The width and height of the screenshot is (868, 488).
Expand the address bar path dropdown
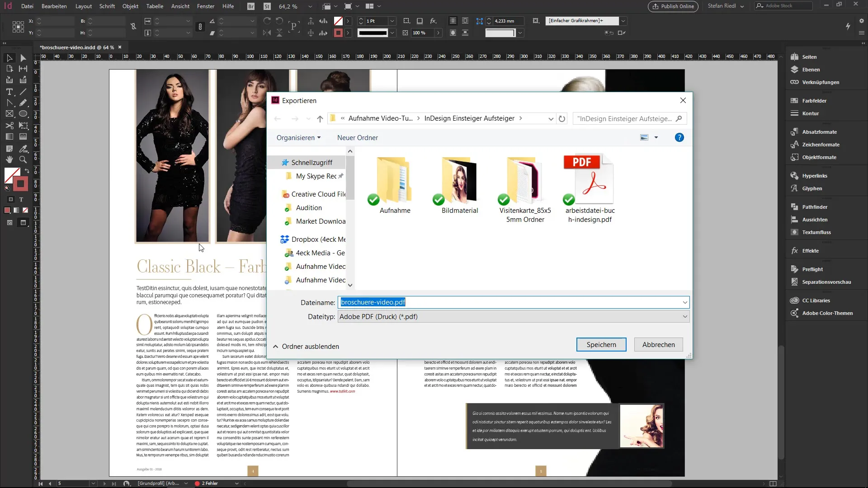point(551,118)
